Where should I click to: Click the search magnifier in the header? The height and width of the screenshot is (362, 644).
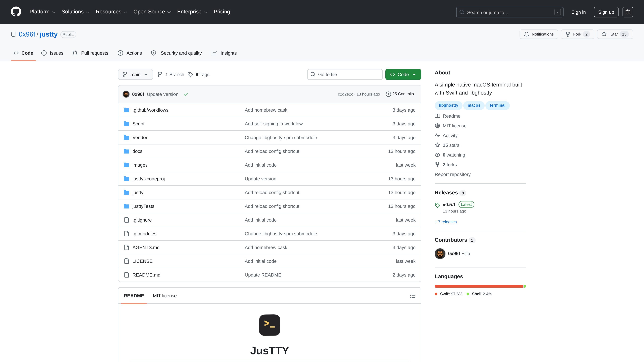coord(462,12)
